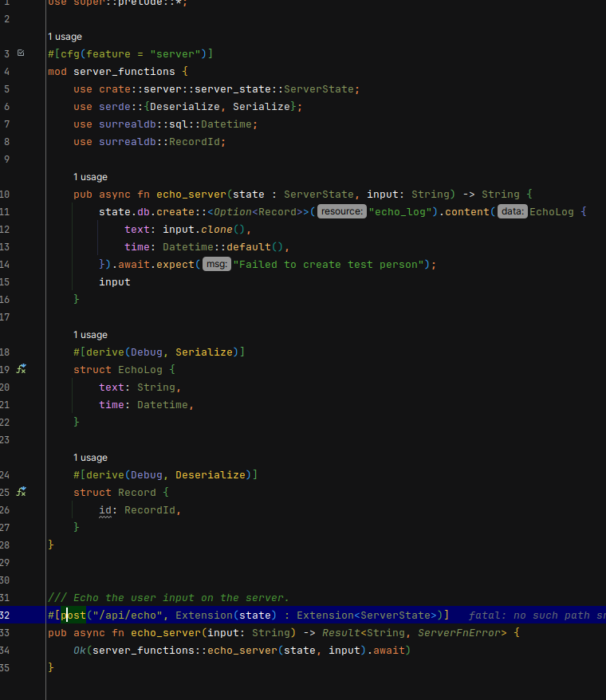Show "1 usage" above derive(Debug, Deserialize)
This screenshot has width=606, height=700.
[90, 458]
